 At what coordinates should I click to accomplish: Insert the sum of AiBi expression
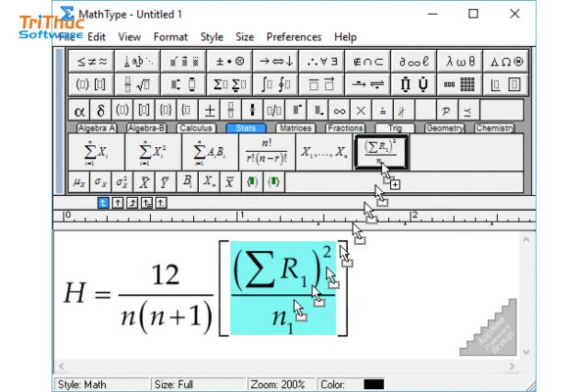210,152
